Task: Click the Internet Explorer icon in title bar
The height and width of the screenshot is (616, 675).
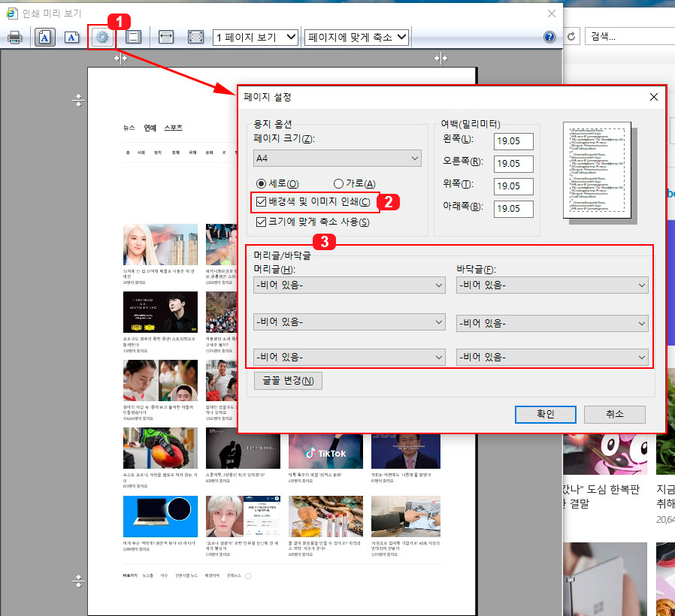Action: click(11, 14)
